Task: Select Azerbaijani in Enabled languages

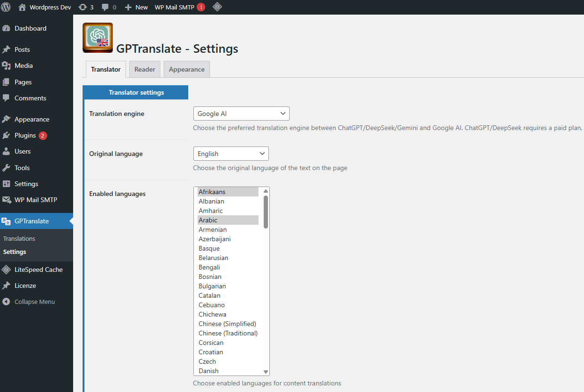Action: [228, 239]
